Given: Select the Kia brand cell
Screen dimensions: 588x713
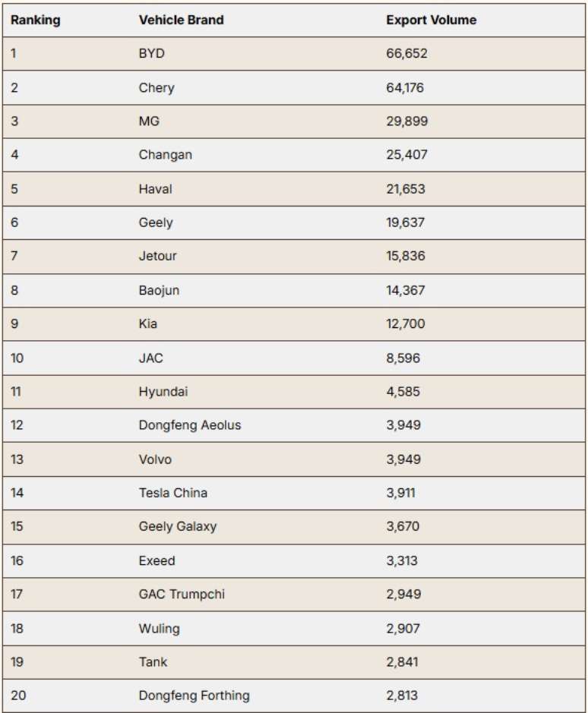Looking at the screenshot, I should click(x=148, y=323).
